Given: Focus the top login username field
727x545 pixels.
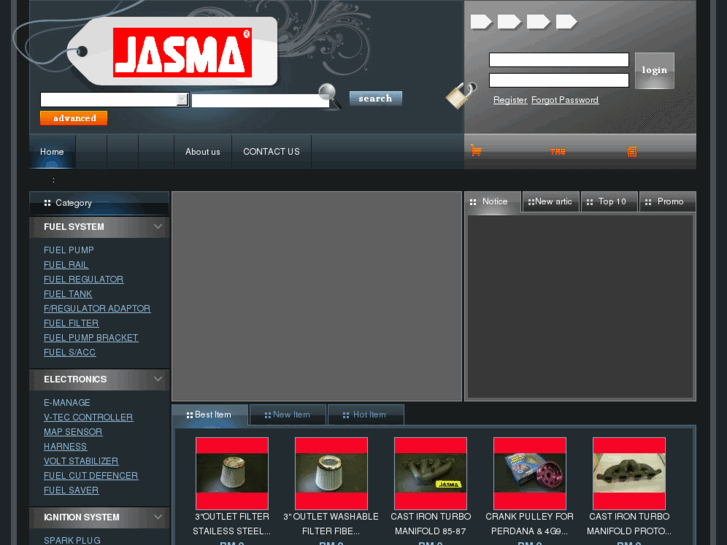Looking at the screenshot, I should (559, 60).
